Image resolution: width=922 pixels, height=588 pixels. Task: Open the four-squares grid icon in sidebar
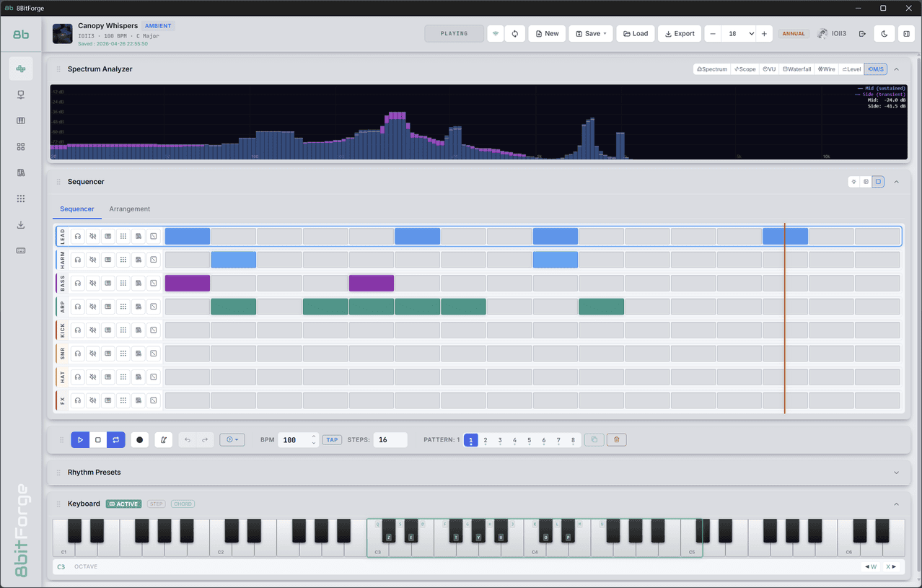[x=21, y=146]
